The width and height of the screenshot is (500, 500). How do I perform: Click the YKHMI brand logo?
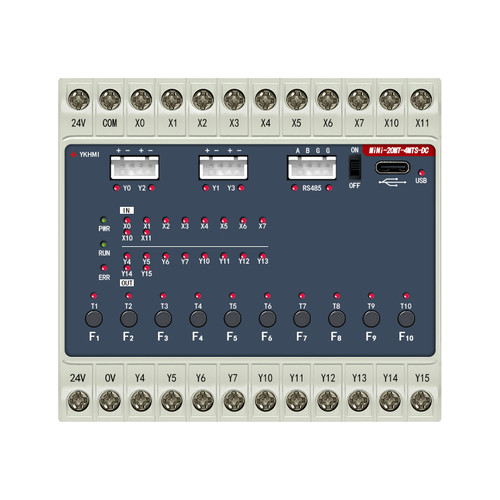(85, 154)
